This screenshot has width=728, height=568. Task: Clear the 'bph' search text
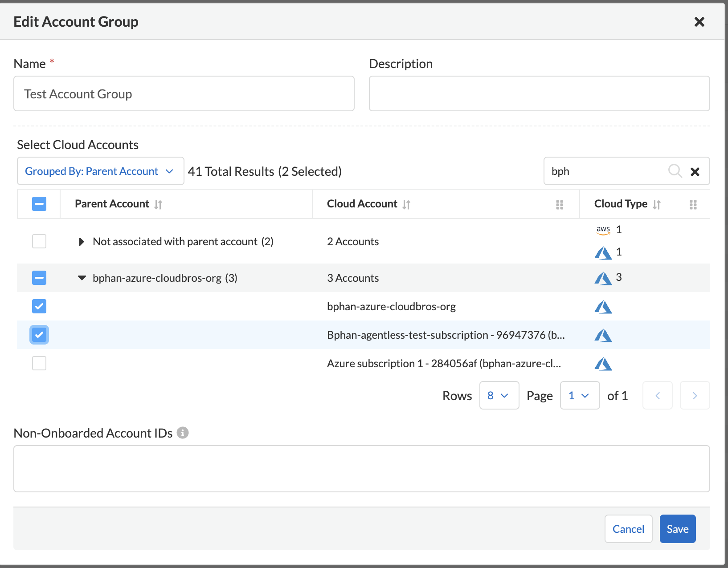(x=695, y=171)
